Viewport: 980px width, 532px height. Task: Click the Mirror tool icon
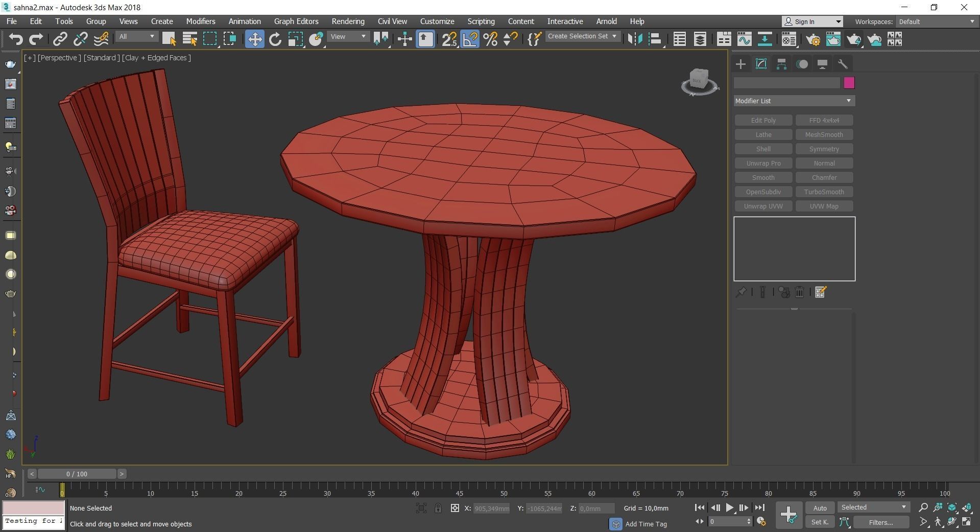click(635, 39)
